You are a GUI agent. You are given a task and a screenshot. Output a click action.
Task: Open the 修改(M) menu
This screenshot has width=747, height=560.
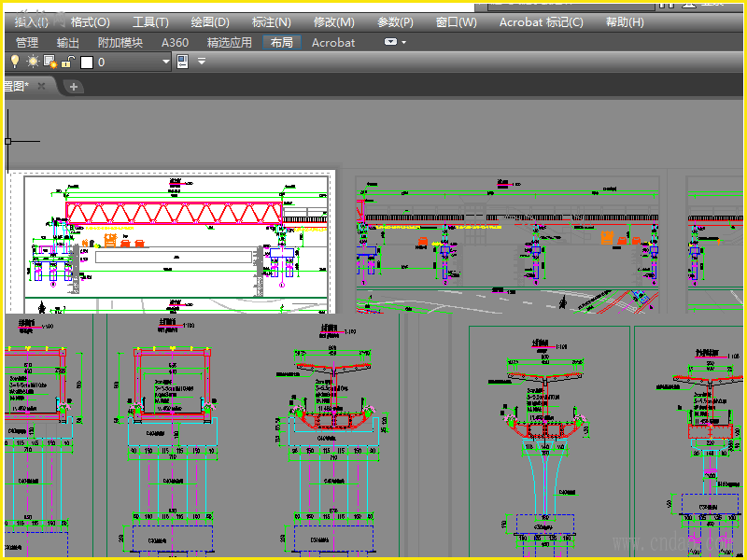(x=333, y=21)
